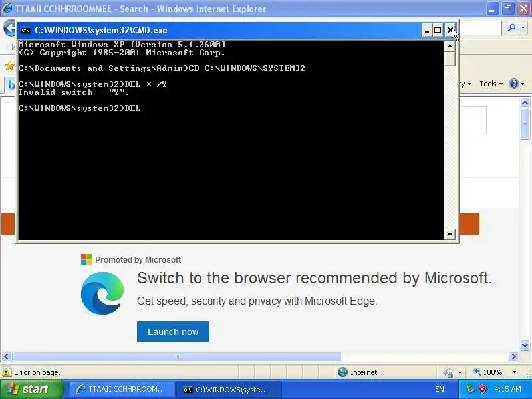The width and height of the screenshot is (532, 399).
Task: Minimize the CMD.exe window
Action: coord(427,30)
